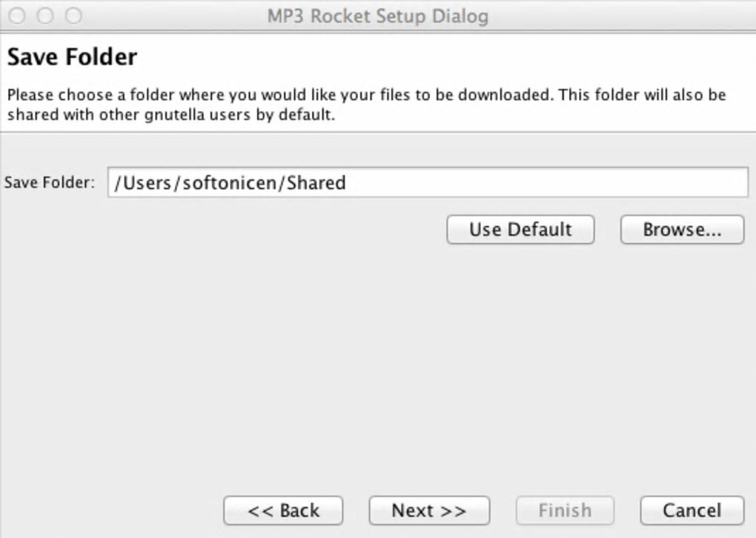Click the word "Shared" in the path
Image resolution: width=756 pixels, height=538 pixels.
tap(316, 182)
